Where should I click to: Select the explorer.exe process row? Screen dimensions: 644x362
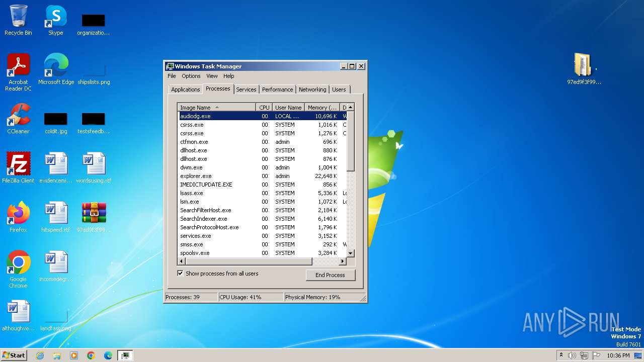[x=262, y=176]
